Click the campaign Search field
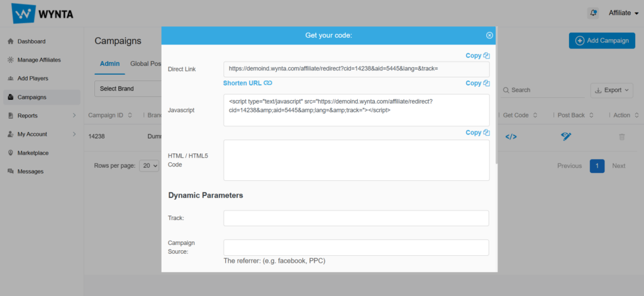Image resolution: width=644 pixels, height=296 pixels. pos(542,90)
